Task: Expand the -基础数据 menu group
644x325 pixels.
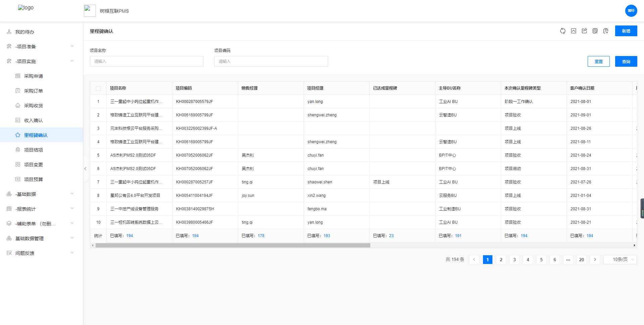Action: [x=42, y=194]
